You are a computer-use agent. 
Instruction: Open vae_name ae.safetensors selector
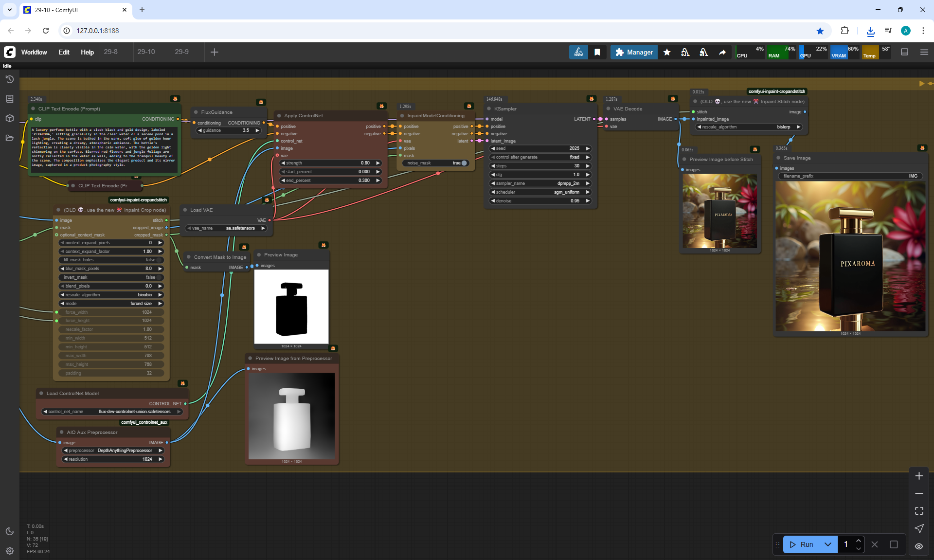(x=226, y=228)
